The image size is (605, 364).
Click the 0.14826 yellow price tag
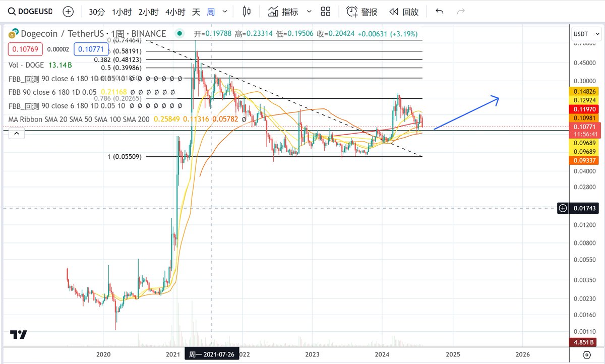click(584, 91)
